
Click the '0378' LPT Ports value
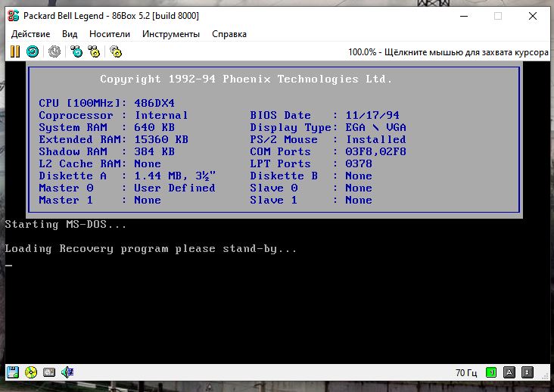tap(359, 163)
